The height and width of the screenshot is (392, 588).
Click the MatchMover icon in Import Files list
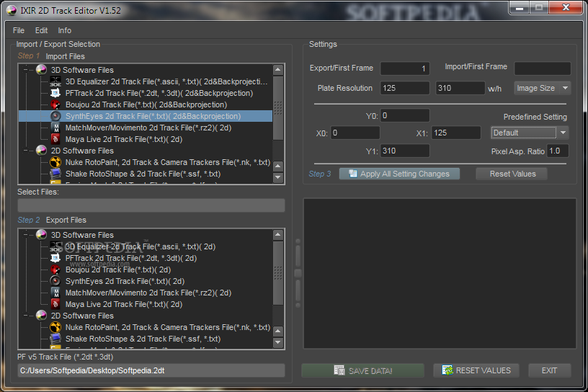[55, 128]
